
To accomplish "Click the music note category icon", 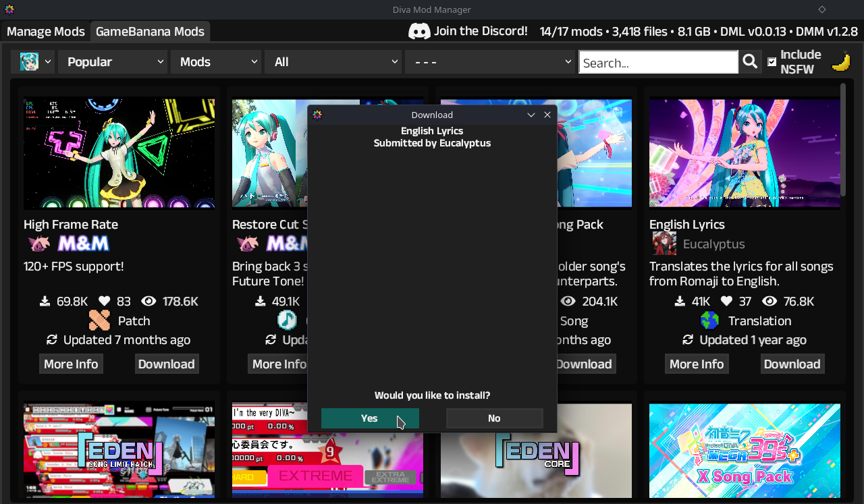I will coord(287,320).
